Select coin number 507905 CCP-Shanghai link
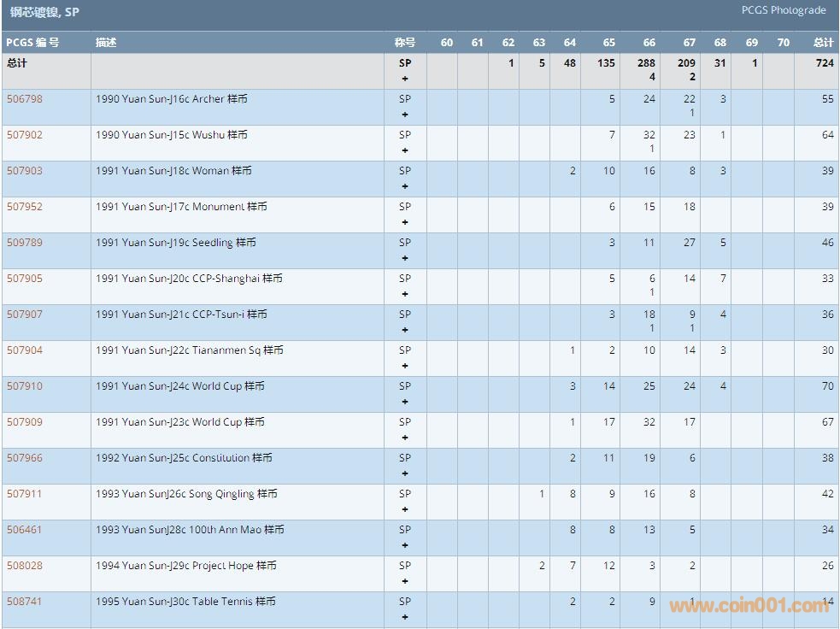The image size is (840, 629). click(24, 279)
